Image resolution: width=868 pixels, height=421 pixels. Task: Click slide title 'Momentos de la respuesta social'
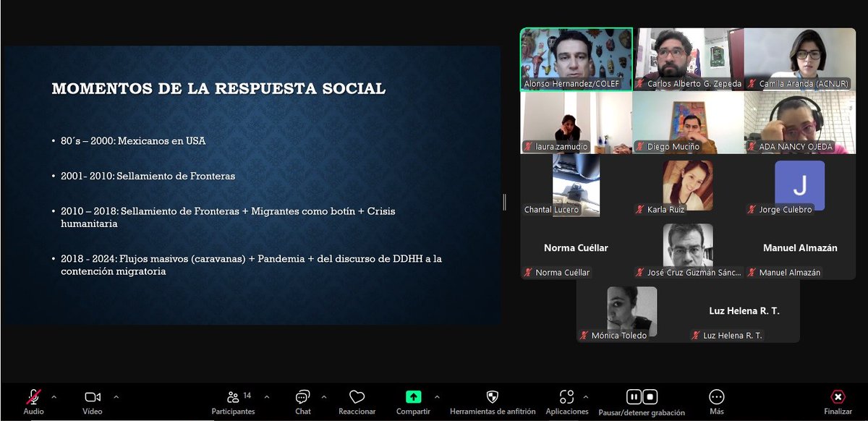coord(218,89)
